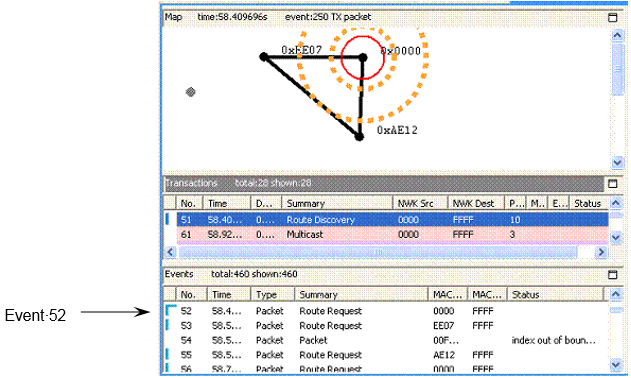The image size is (631, 378).
Task: Sort Transactions by Time column
Action: tap(227, 203)
